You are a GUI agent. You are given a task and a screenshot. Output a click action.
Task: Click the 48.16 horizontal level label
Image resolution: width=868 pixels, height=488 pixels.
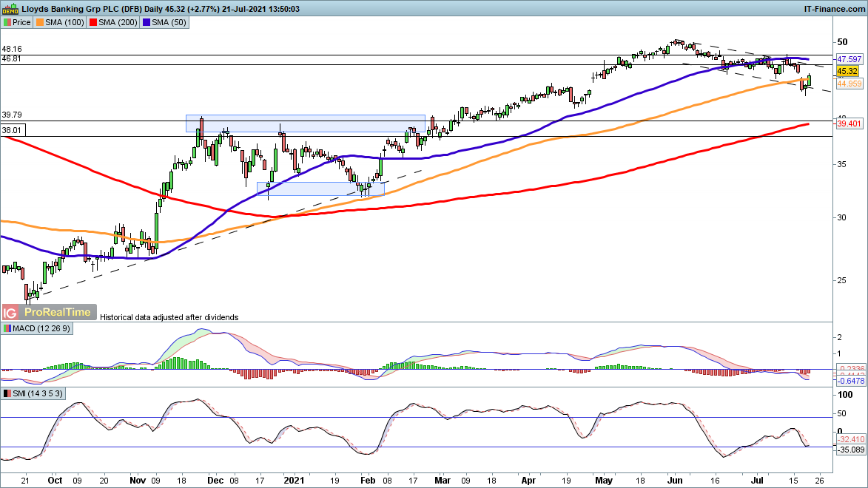click(x=12, y=50)
